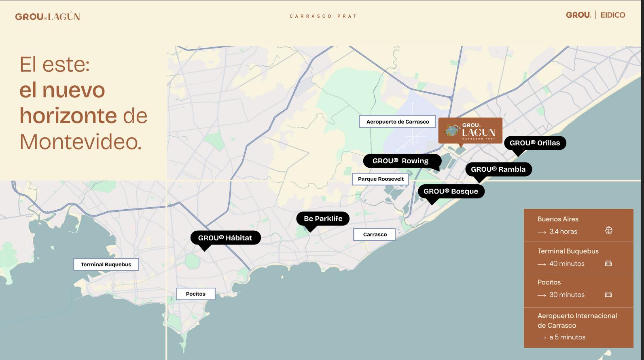The width and height of the screenshot is (644, 360).
Task: Click the EIDICO logo at top right
Action: [613, 15]
